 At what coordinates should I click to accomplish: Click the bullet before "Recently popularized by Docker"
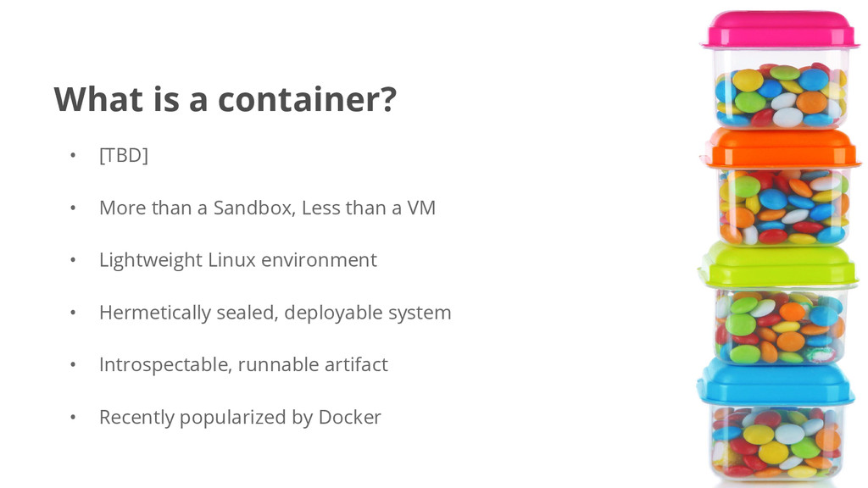tap(73, 417)
